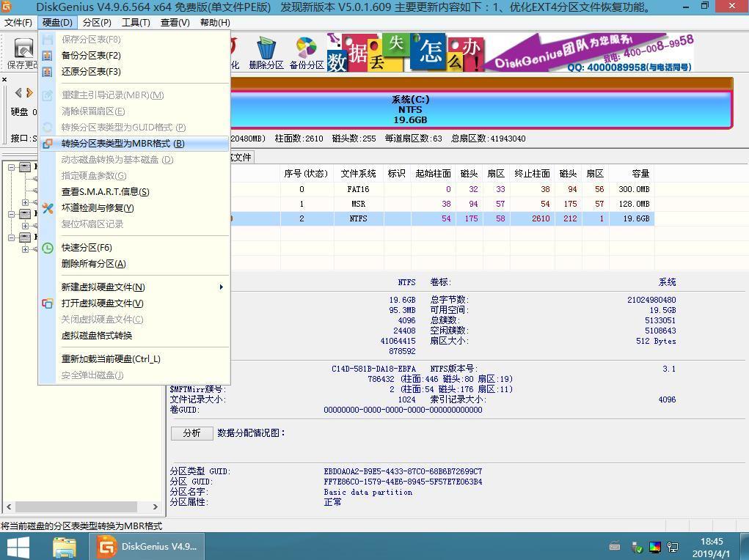Close the 硬盘(D) menu from menu bar

[x=57, y=23]
